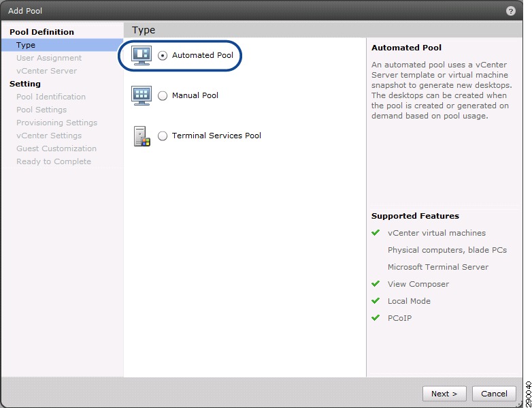Click the Terminal Services Pool server icon
The image size is (532, 408).
(142, 136)
